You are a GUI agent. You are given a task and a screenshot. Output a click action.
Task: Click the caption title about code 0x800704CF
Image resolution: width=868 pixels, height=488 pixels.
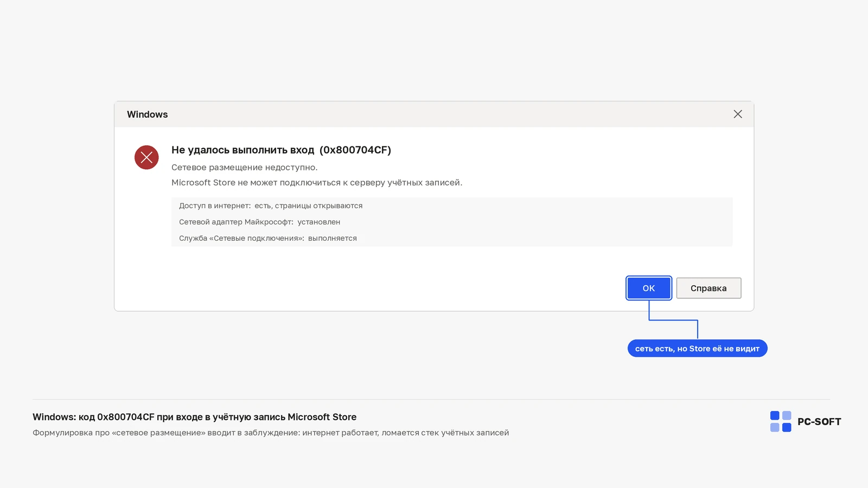(195, 417)
